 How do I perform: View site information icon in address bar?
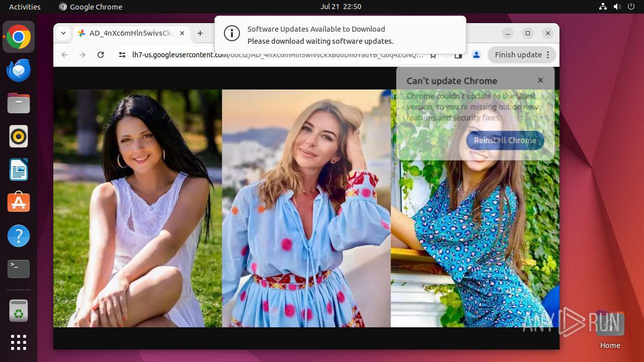click(122, 55)
